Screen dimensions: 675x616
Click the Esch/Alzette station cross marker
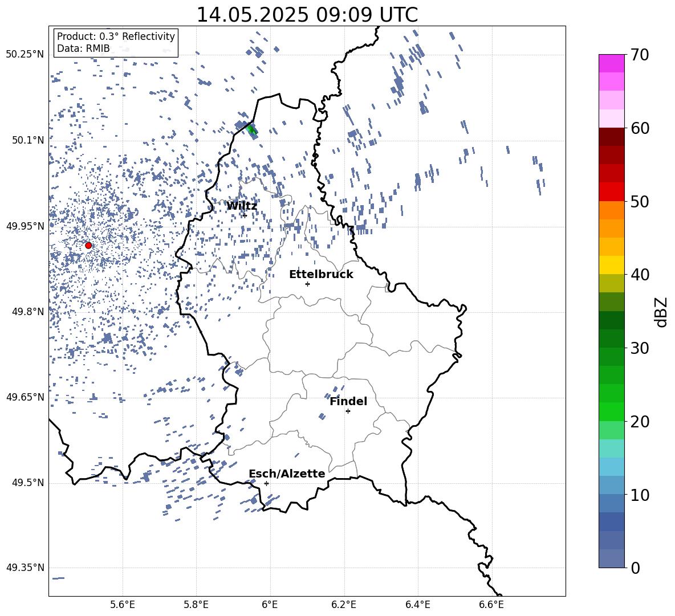click(x=266, y=483)
